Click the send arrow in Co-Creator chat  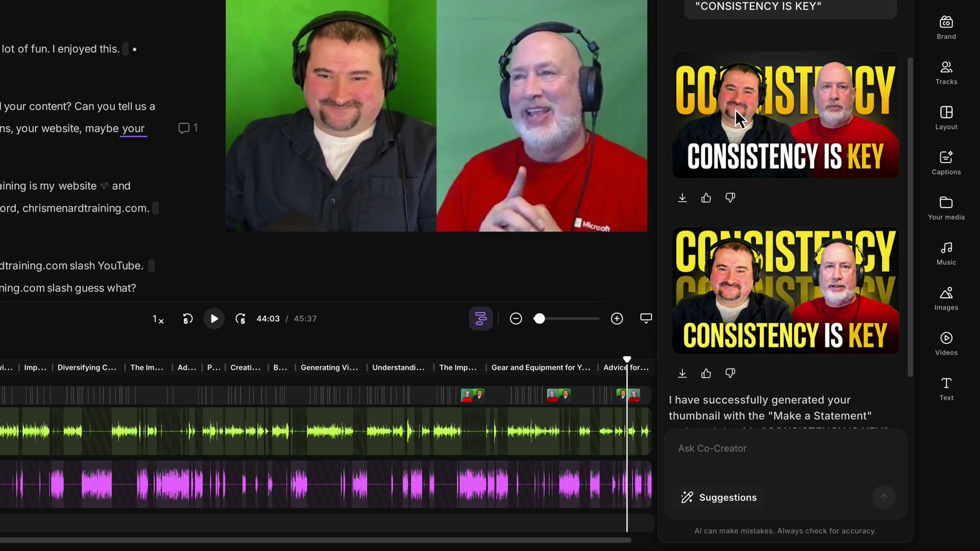(884, 497)
